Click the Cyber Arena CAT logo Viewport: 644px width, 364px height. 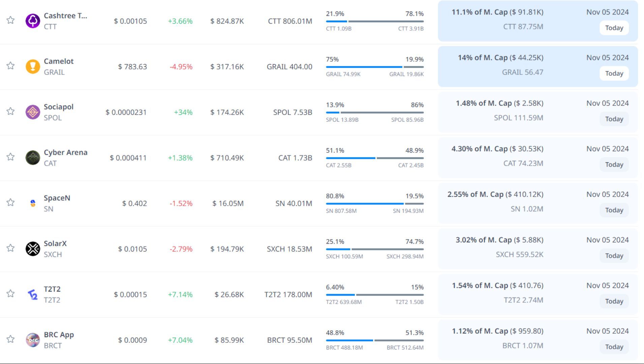33,158
